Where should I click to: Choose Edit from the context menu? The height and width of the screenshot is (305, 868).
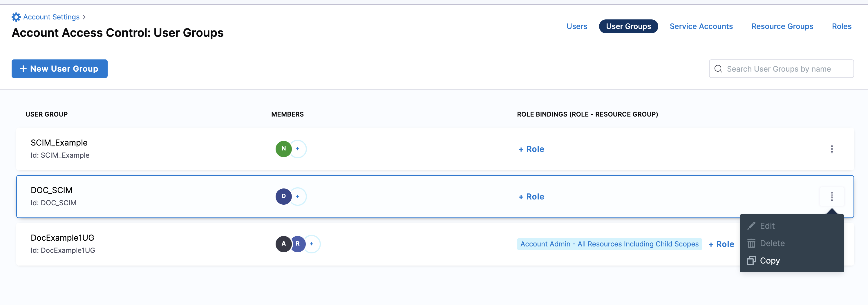click(791, 226)
